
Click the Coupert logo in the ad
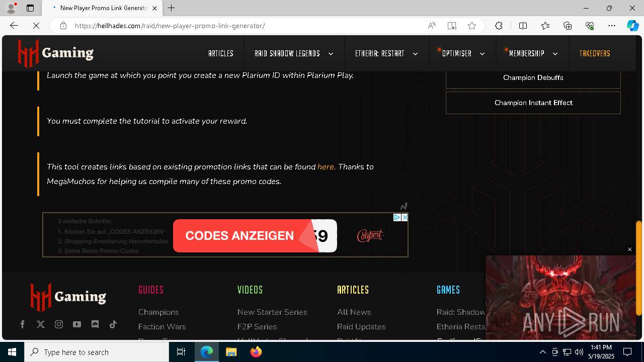click(370, 235)
